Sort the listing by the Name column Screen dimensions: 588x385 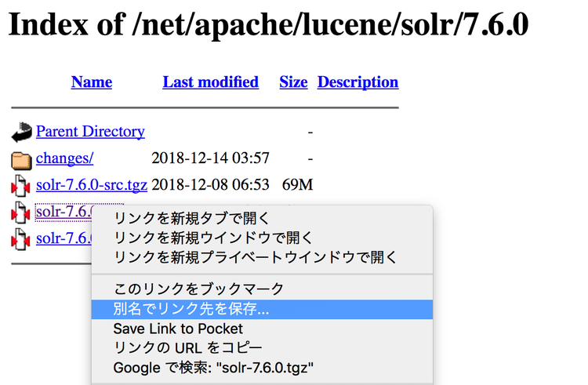[92, 82]
